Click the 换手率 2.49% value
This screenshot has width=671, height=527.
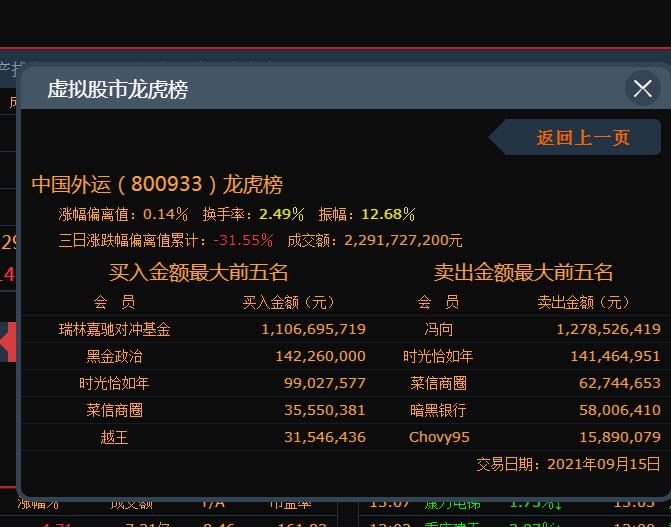281,214
